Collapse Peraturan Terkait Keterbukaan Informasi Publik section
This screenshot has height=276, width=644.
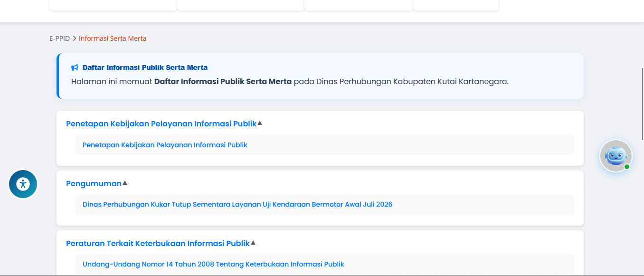click(x=161, y=243)
